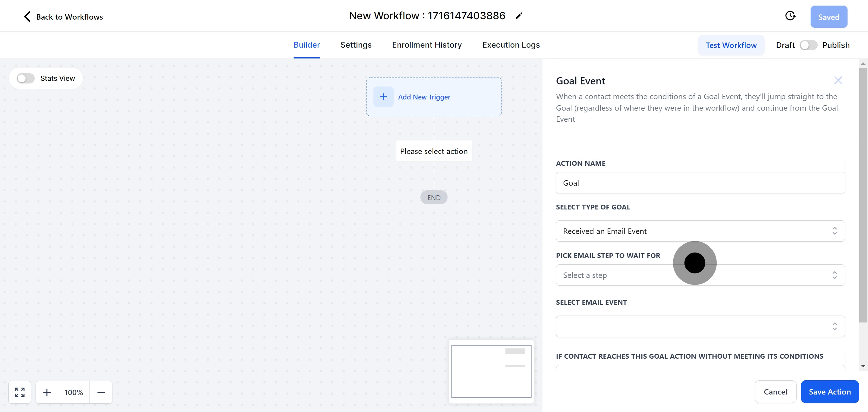Open Execution Logs tab
The width and height of the screenshot is (868, 412).
(511, 45)
